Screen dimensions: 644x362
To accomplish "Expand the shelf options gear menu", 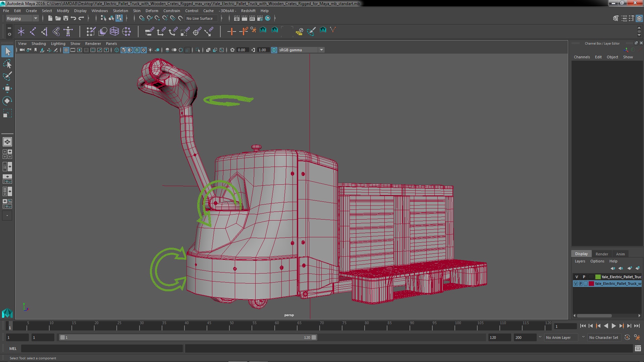I will [9, 34].
